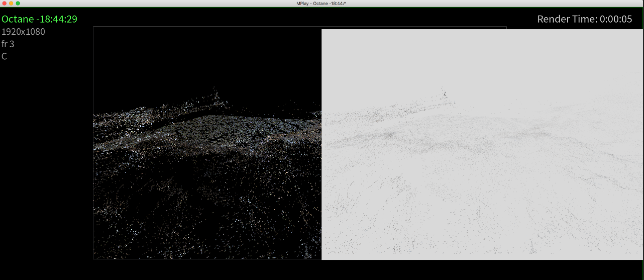Minimize MPlay with the yellow button
This screenshot has width=644, height=280.
(11, 3)
